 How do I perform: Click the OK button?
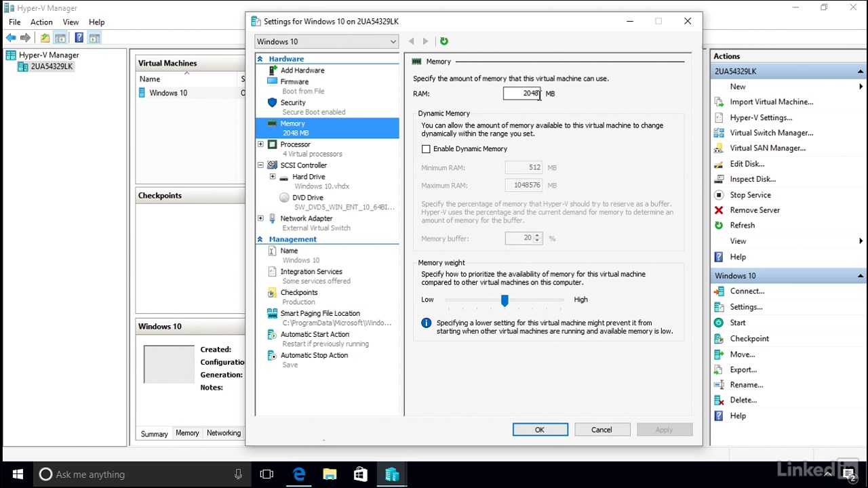click(x=540, y=430)
